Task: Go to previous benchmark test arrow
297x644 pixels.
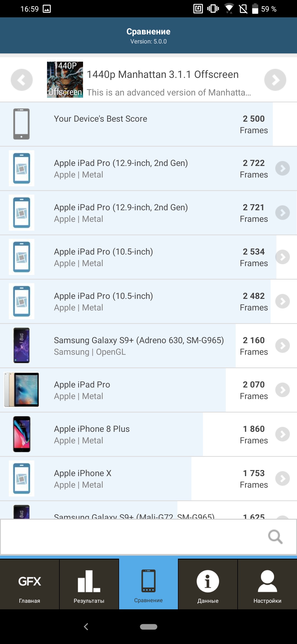Action: coord(22,80)
